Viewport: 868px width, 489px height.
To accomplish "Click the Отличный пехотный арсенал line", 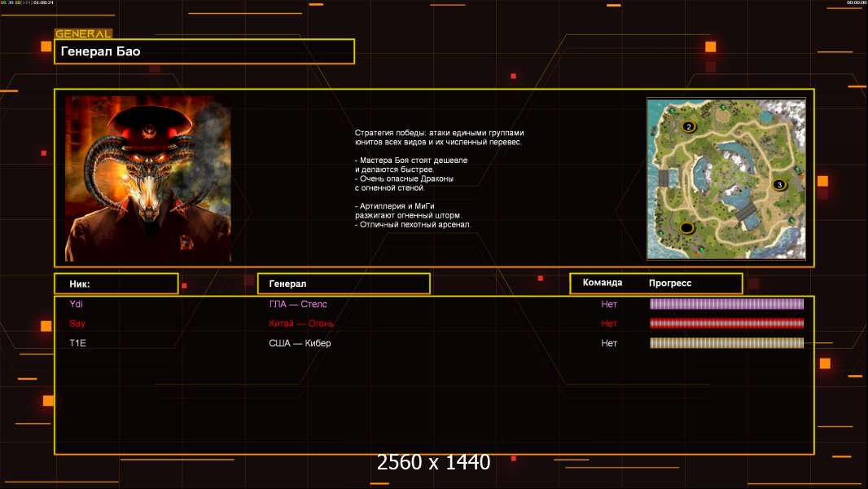I will [413, 225].
